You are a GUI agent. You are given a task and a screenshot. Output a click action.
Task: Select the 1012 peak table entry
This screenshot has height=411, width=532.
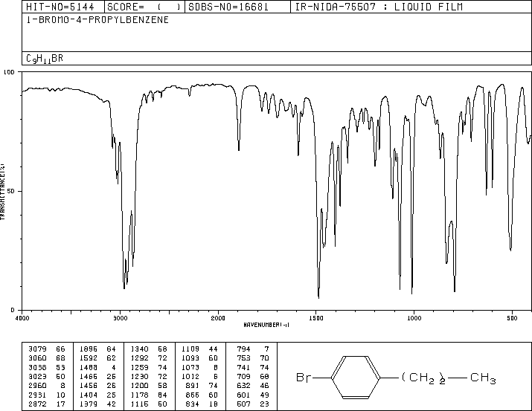click(190, 376)
